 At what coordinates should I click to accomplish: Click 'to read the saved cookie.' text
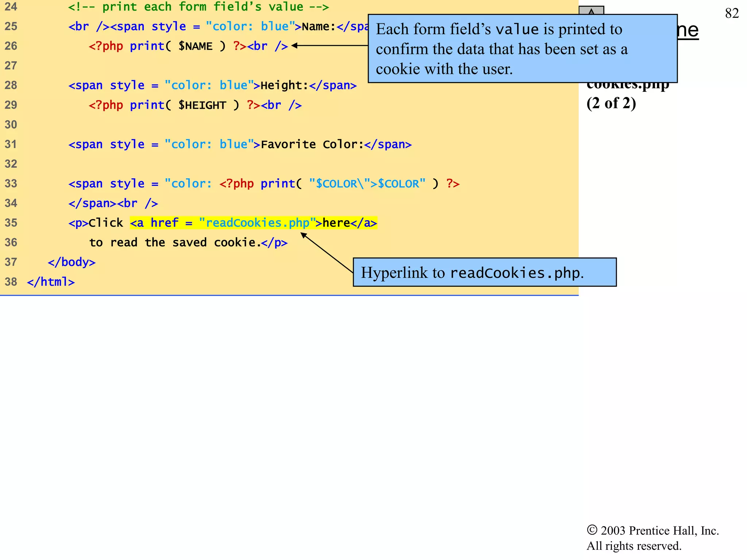click(x=175, y=242)
